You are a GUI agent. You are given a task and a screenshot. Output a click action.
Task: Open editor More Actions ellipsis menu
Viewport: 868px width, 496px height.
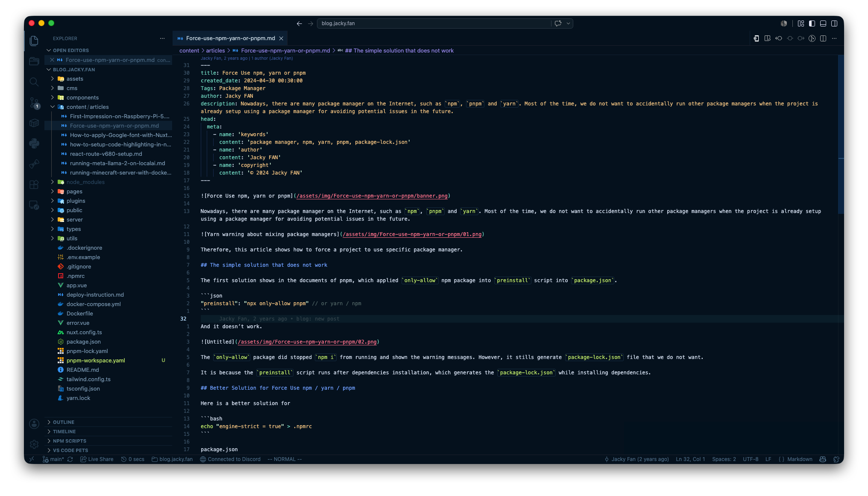click(x=834, y=38)
